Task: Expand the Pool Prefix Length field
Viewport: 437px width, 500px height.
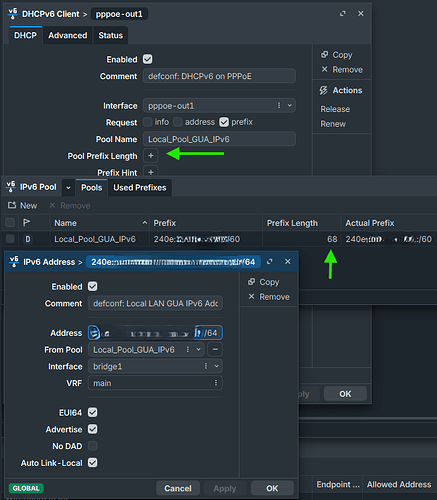Action: [151, 156]
